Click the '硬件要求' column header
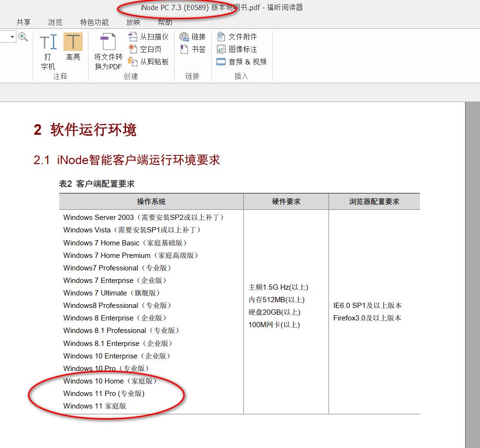 pyautogui.click(x=286, y=202)
